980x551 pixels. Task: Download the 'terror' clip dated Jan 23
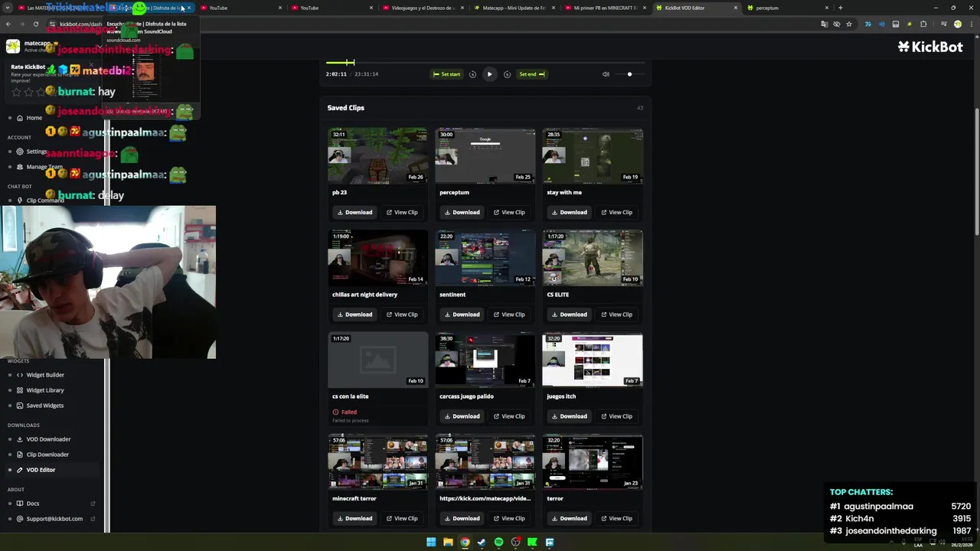(569, 518)
